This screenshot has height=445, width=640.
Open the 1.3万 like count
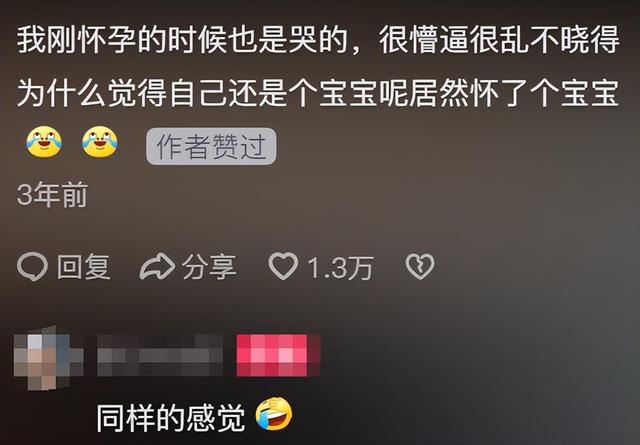[340, 268]
